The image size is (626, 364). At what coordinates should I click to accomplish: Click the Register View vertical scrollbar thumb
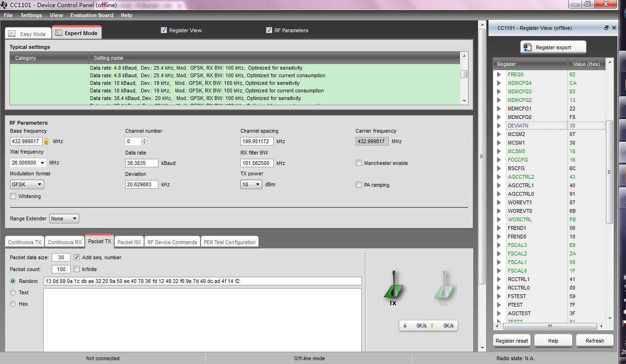(x=610, y=172)
